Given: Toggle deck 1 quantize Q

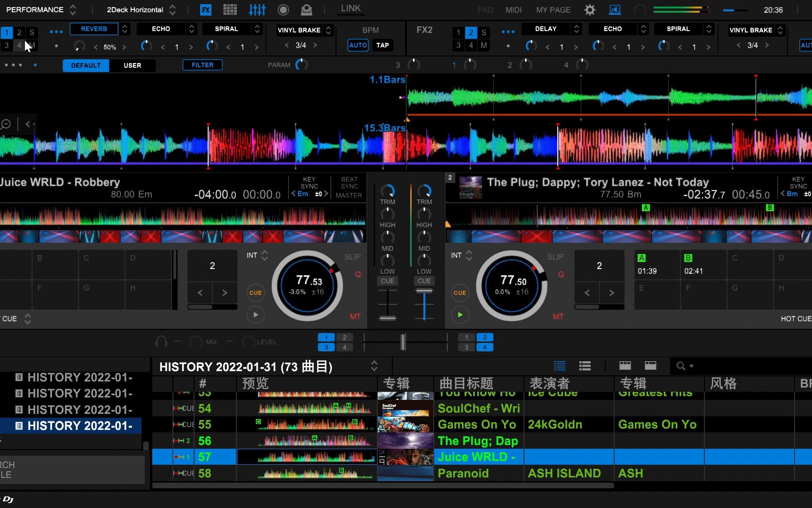Looking at the screenshot, I should coord(358,274).
